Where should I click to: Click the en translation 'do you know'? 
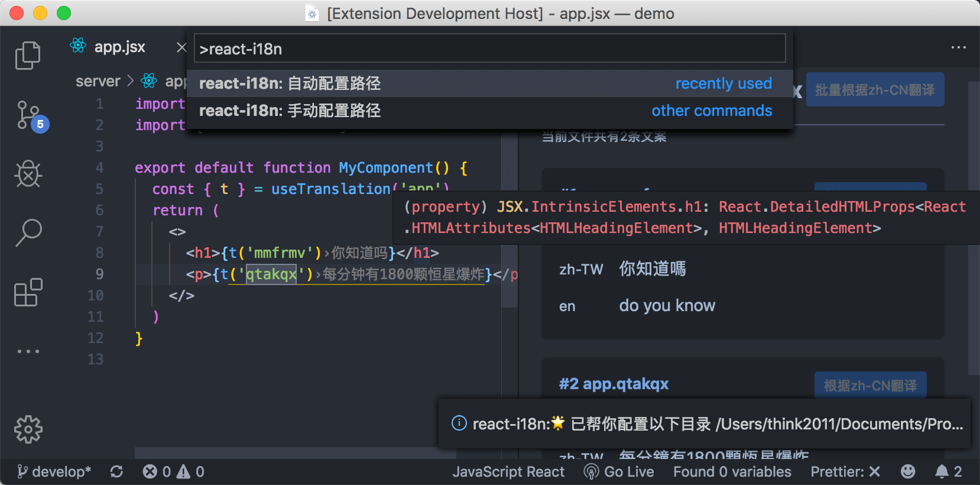point(667,306)
